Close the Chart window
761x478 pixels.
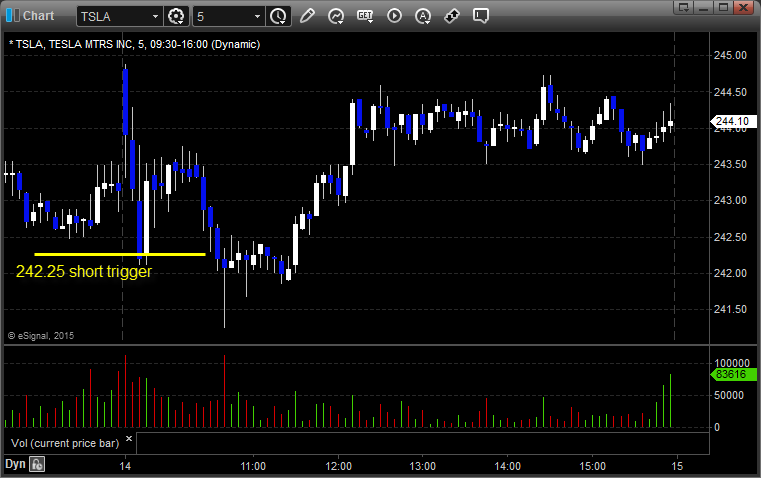coord(744,7)
